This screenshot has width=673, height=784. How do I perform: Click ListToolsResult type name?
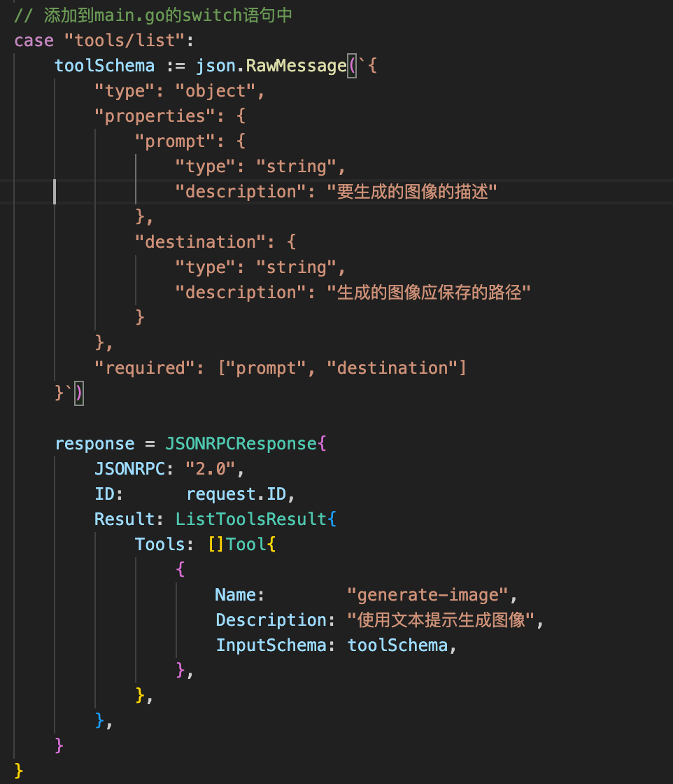251,519
